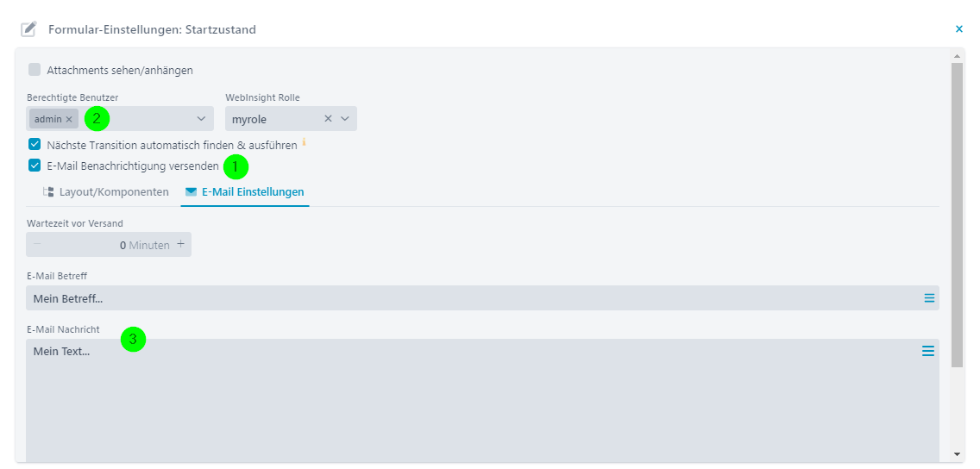Click the Wartezeit minutes value field
Viewport: 980px width, 469px height.
tap(108, 245)
